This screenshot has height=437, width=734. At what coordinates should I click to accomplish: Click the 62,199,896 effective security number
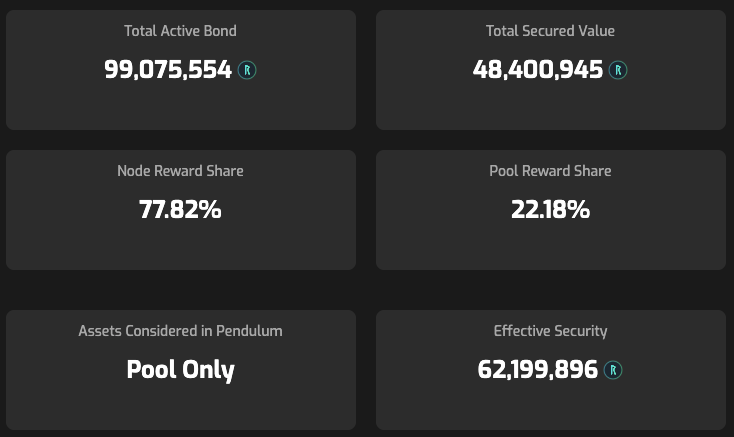click(537, 370)
